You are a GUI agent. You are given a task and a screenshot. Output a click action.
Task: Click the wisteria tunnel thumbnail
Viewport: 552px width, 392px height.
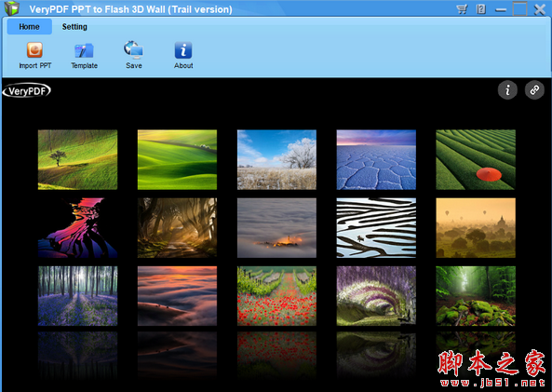(x=376, y=296)
